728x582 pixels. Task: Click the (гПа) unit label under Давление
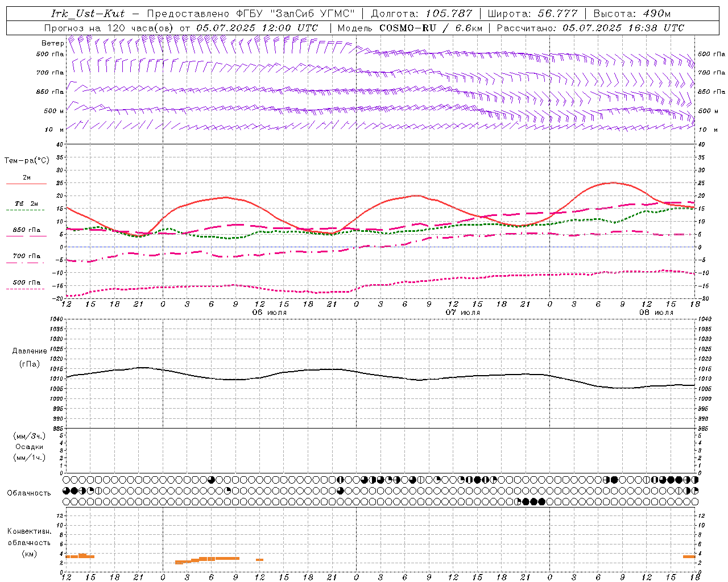point(29,364)
